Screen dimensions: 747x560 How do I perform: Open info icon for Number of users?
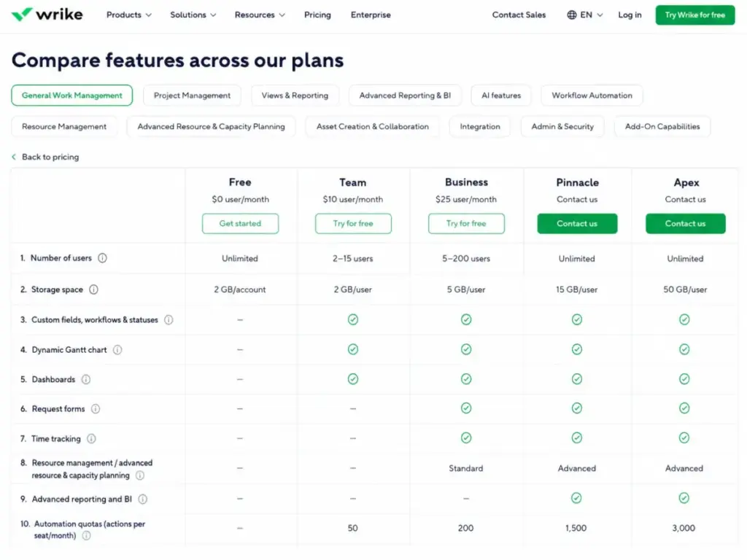[102, 257]
